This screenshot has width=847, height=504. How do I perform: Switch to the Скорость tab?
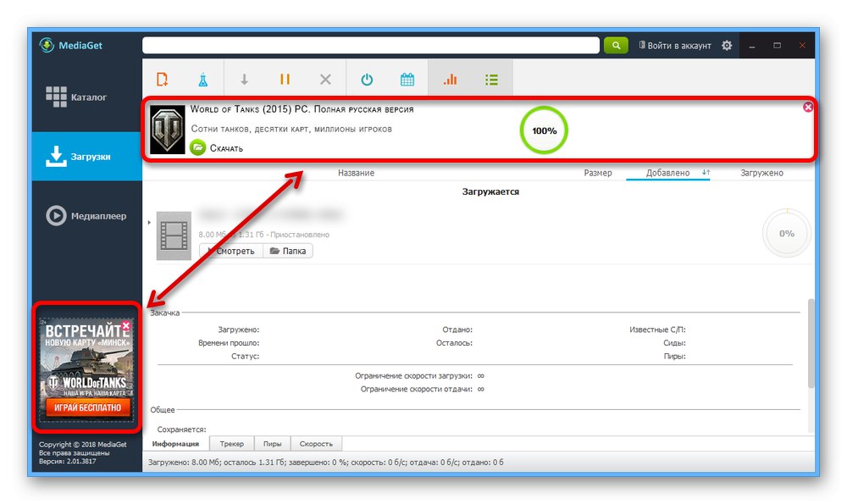(x=316, y=444)
